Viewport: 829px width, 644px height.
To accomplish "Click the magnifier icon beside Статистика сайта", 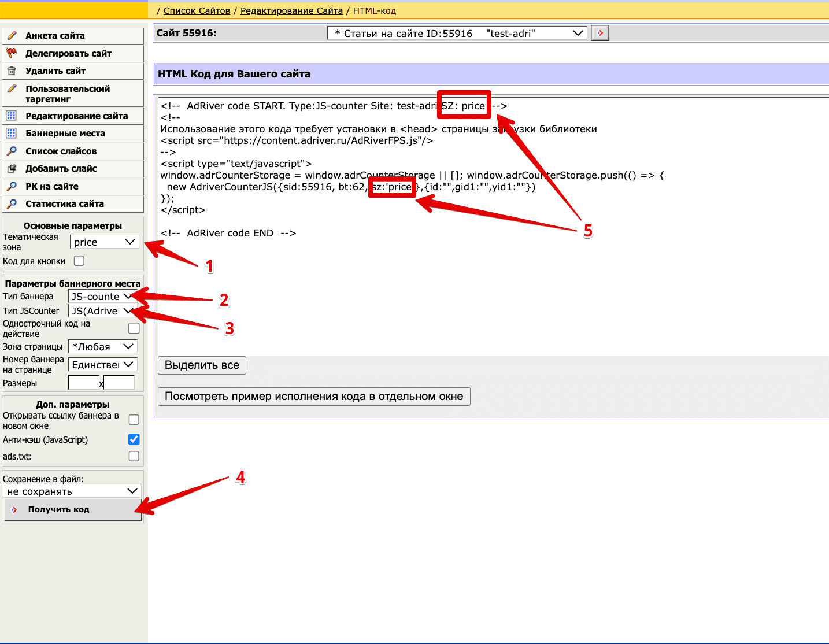I will point(12,203).
